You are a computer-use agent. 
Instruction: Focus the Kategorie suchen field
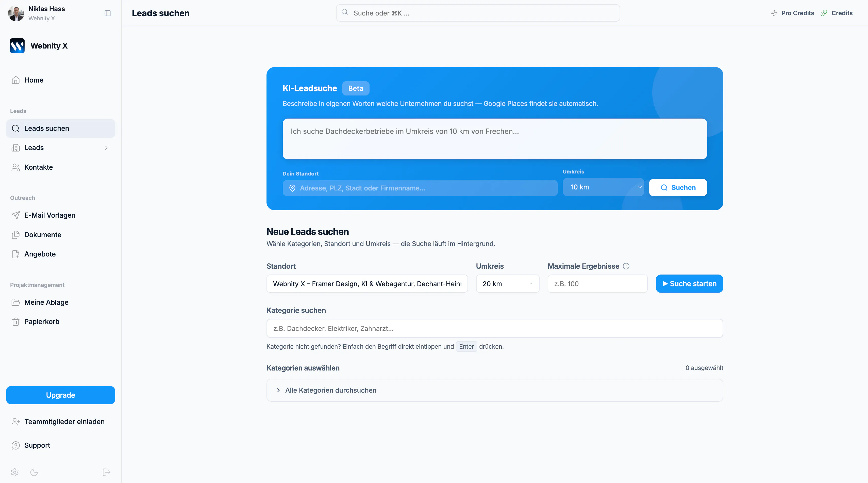[x=495, y=328]
